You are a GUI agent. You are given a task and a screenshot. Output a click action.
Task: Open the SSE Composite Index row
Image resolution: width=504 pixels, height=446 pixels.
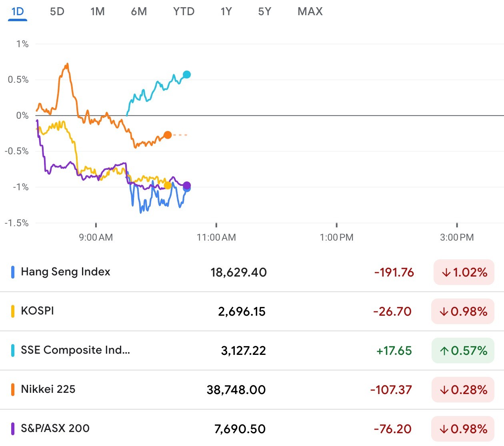252,350
